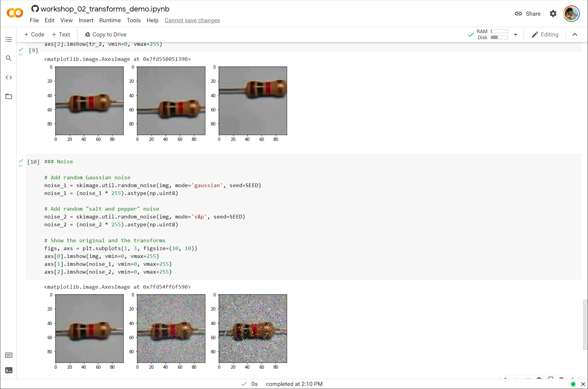The width and height of the screenshot is (588, 389).
Task: Open the View menu
Action: pos(66,20)
